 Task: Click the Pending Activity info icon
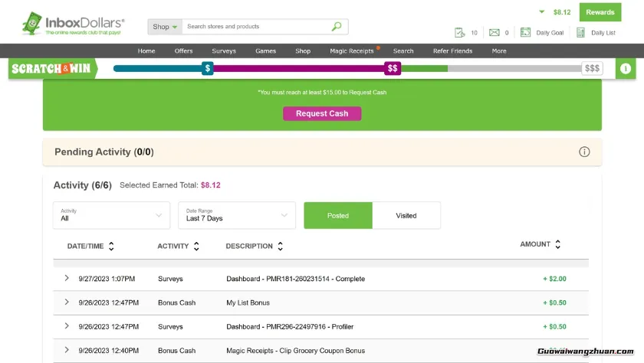click(584, 152)
